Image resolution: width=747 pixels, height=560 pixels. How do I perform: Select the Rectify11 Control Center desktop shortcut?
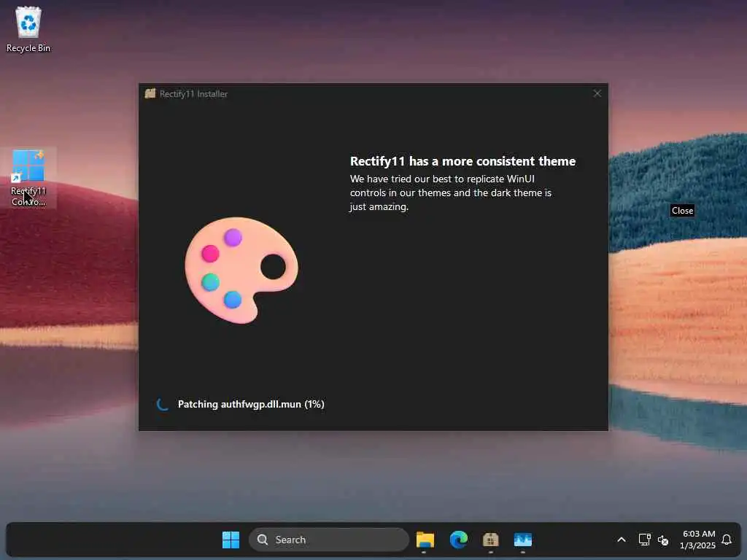click(28, 178)
